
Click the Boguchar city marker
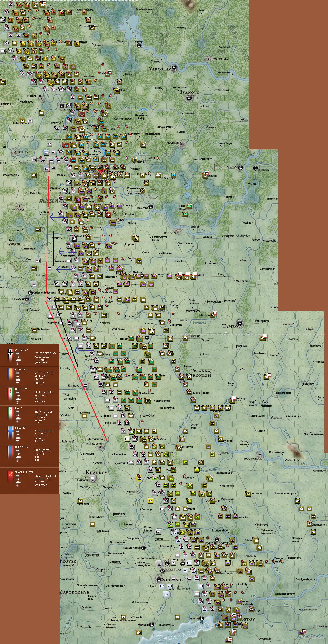[260, 454]
